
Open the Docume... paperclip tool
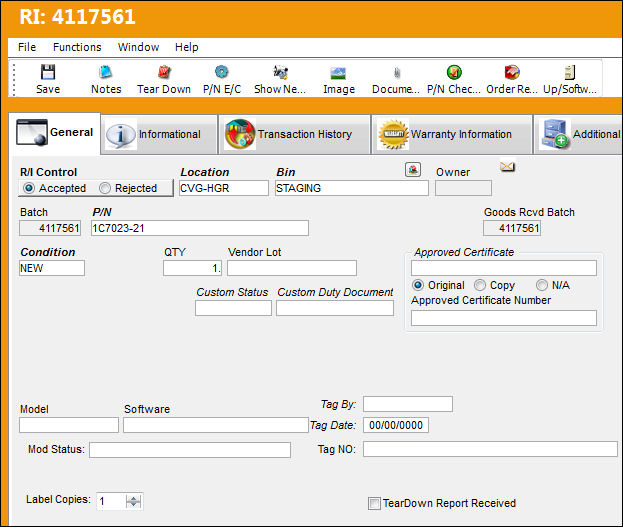pos(396,79)
